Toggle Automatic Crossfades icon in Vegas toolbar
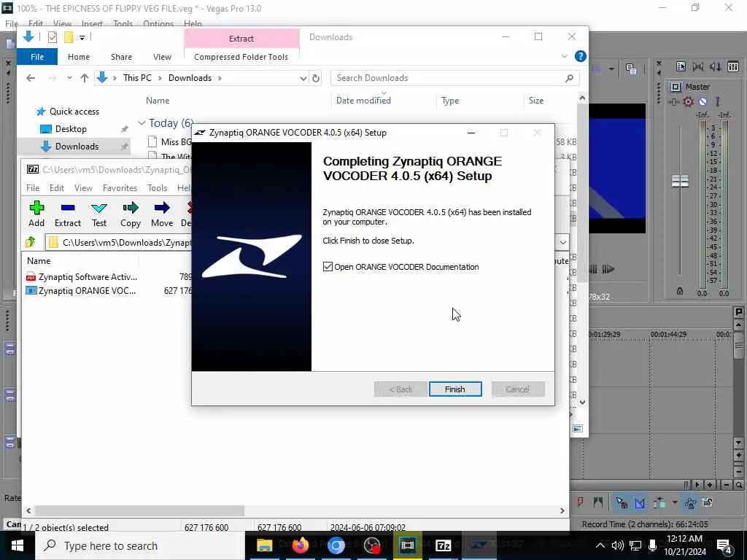Image resolution: width=747 pixels, height=560 pixels. click(640, 502)
